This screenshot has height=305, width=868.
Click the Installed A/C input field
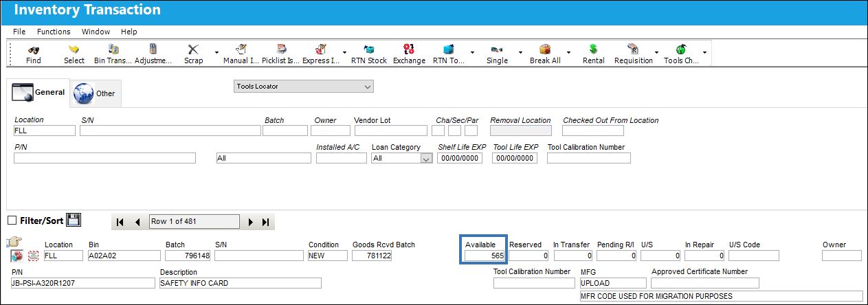point(342,158)
